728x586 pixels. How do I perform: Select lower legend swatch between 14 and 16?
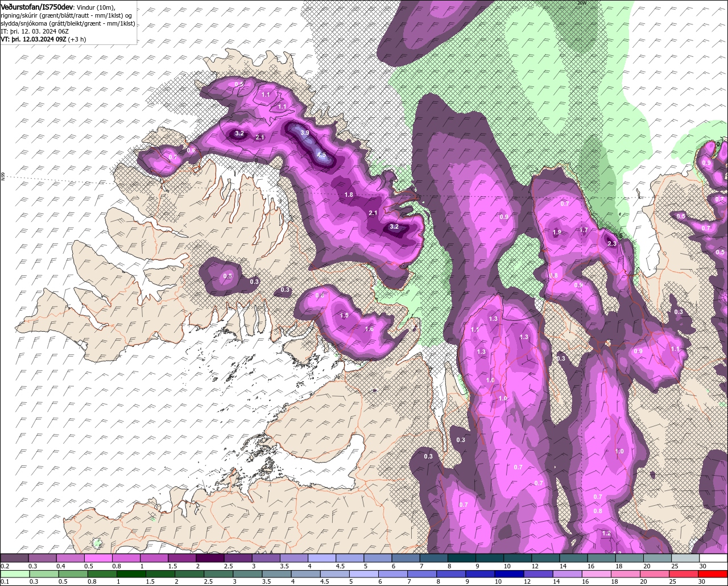coord(569,573)
